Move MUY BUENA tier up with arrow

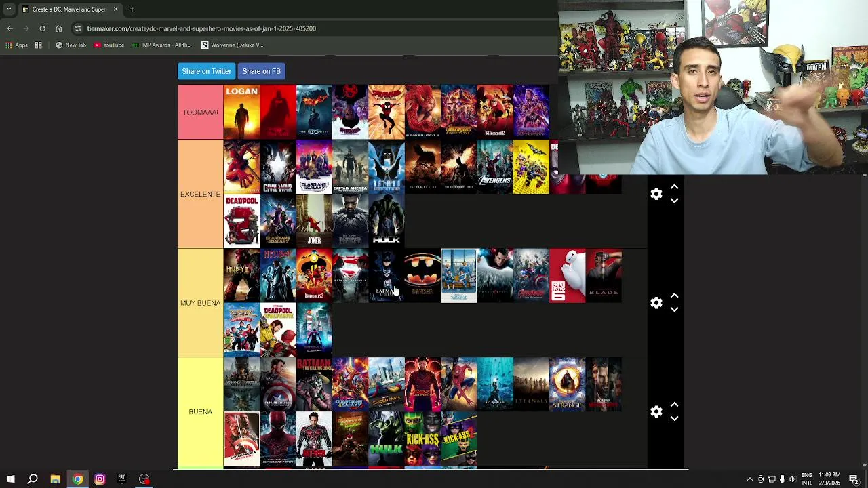click(x=674, y=296)
